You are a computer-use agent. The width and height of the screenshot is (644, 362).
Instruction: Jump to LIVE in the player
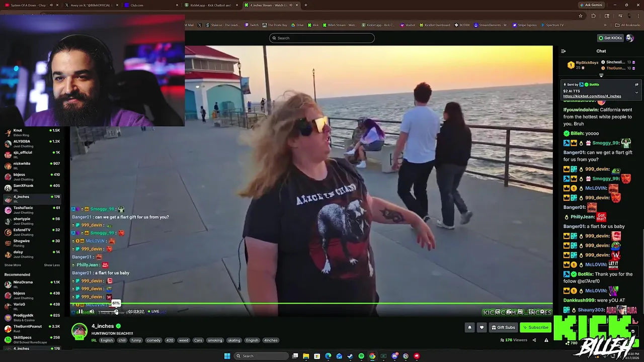tap(154, 311)
